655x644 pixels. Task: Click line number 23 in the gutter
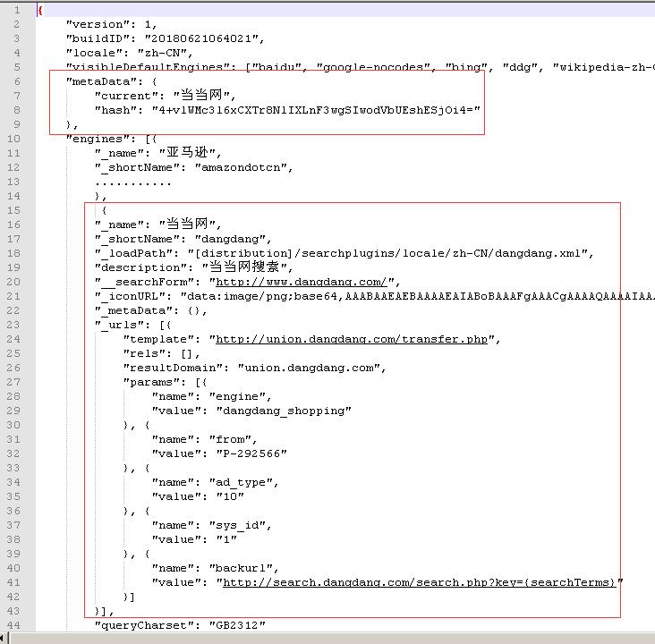[x=13, y=325]
